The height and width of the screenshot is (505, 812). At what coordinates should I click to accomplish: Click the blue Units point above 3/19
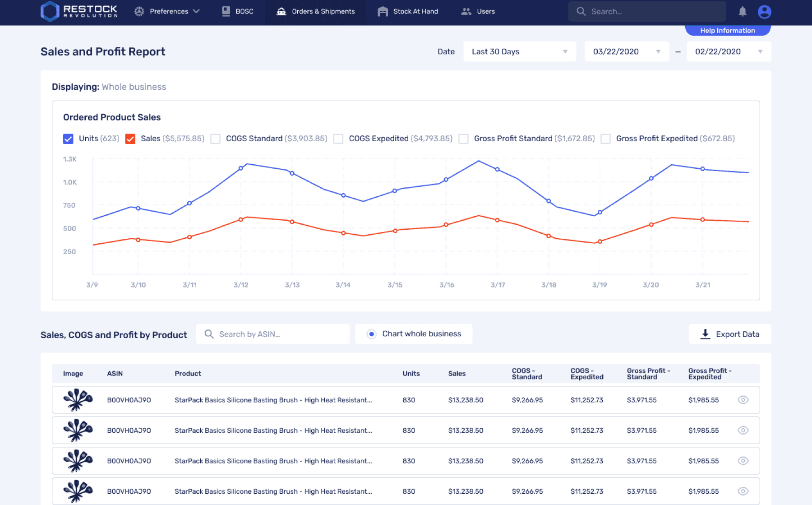[600, 212]
